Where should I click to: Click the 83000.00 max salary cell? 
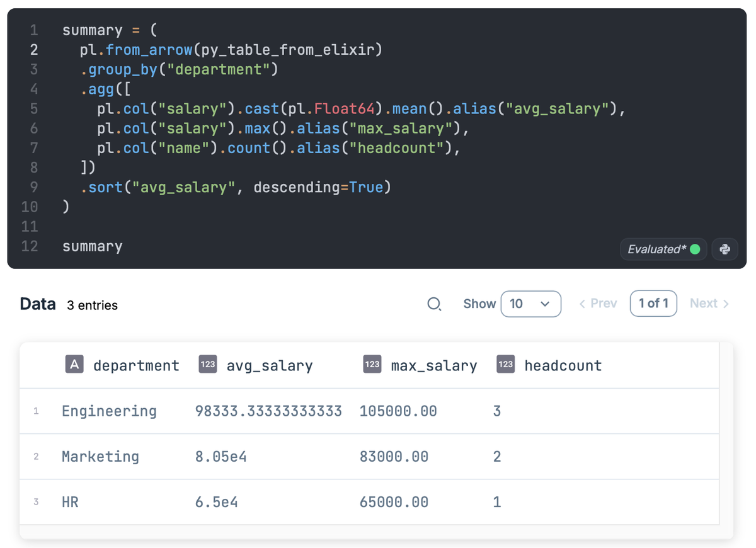point(394,457)
